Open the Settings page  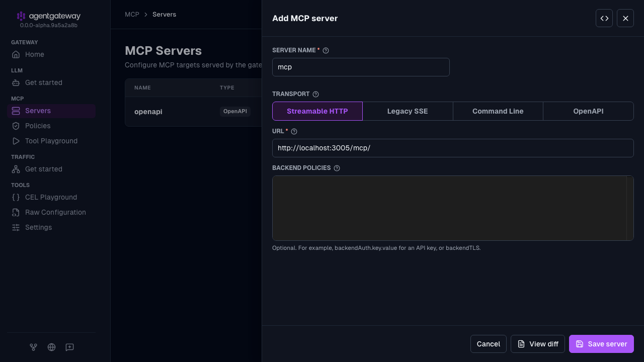pyautogui.click(x=51, y=227)
